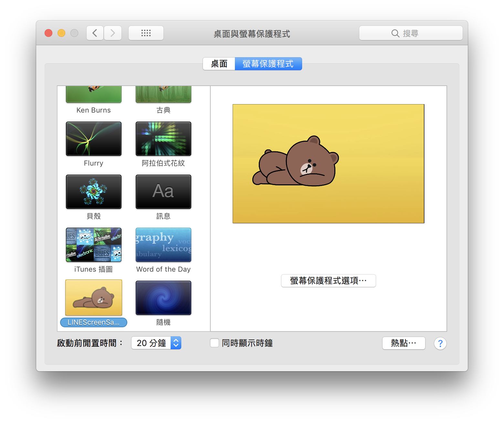Open help with the question mark button

[x=440, y=343]
